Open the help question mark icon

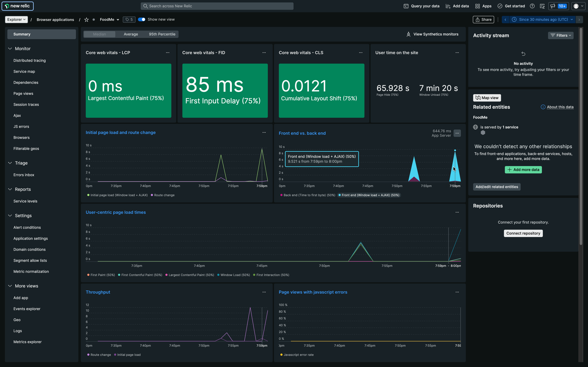click(532, 6)
